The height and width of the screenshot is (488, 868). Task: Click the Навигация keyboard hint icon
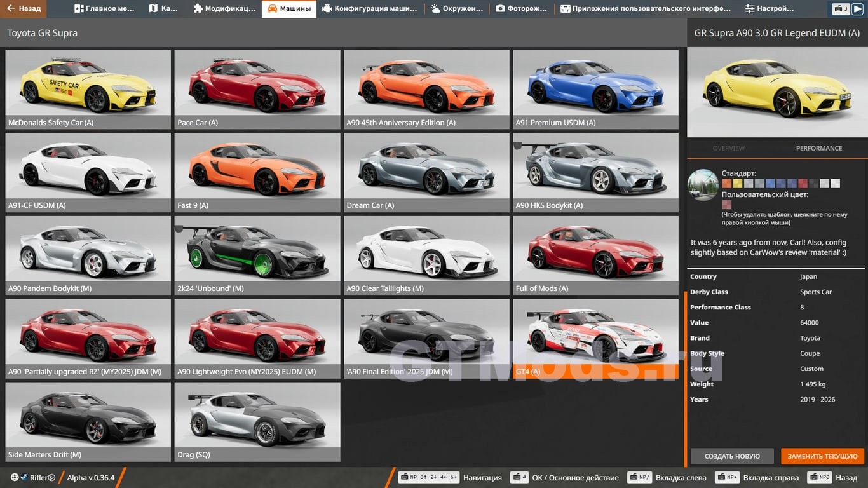(x=428, y=477)
